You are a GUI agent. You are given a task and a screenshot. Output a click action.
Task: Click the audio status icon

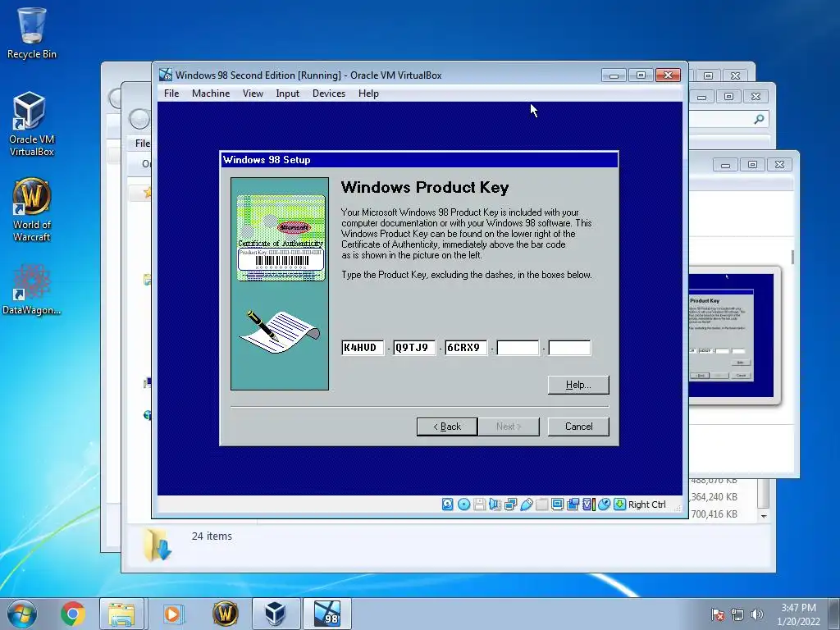495,504
